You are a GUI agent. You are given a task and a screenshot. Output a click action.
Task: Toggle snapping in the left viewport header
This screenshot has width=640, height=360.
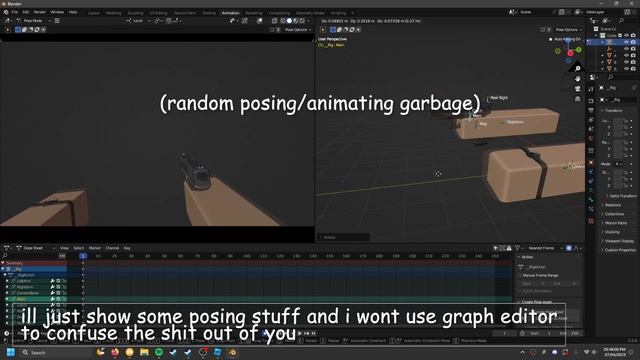pos(169,20)
